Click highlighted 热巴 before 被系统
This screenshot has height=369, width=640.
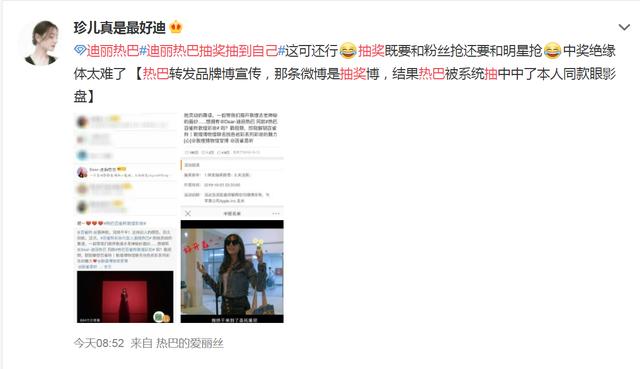(431, 74)
